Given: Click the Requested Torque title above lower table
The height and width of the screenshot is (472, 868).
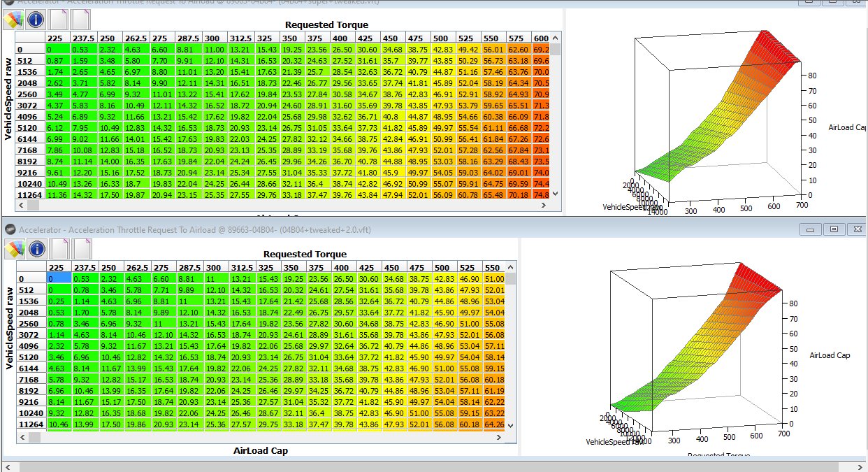Looking at the screenshot, I should (x=305, y=254).
